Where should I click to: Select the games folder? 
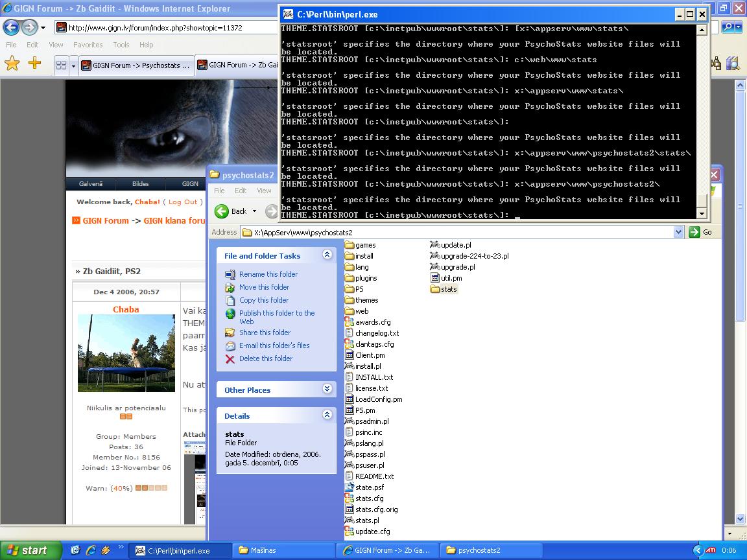click(360, 245)
